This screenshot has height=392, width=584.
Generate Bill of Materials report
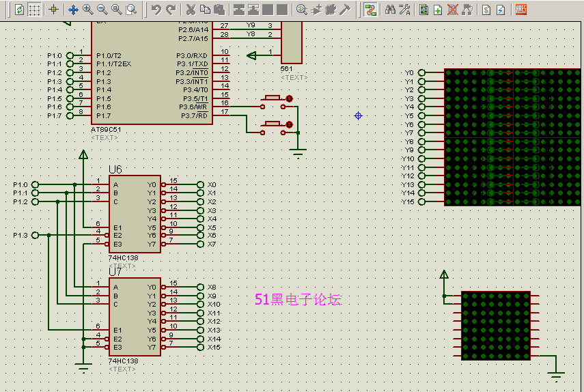(x=486, y=10)
